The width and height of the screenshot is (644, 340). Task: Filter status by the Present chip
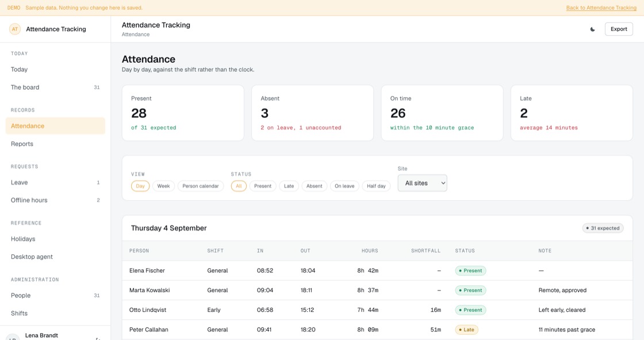point(262,186)
